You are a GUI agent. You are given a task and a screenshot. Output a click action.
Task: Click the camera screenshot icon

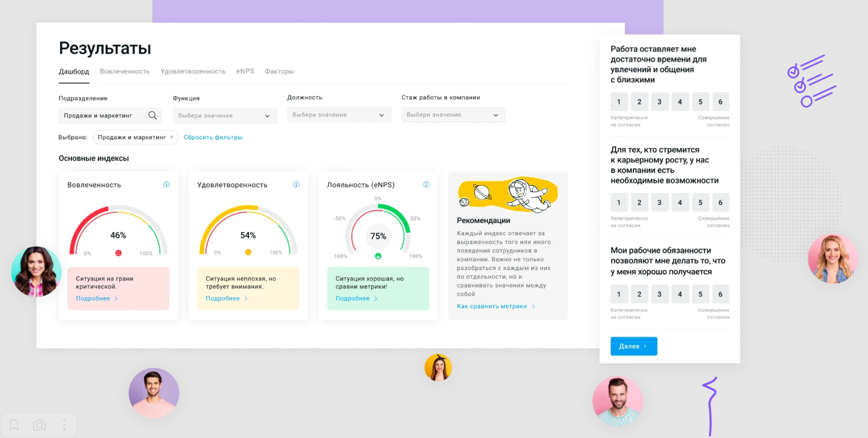[x=39, y=425]
